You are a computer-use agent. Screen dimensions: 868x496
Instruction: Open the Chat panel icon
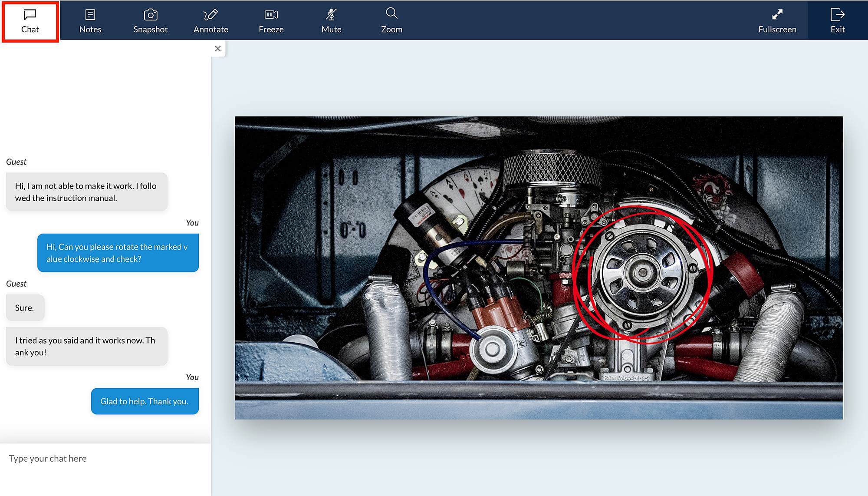coord(30,15)
